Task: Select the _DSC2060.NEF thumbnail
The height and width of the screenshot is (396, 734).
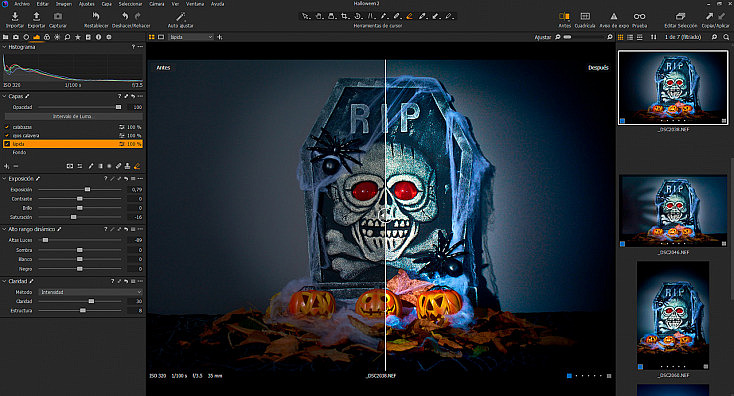Action: [673, 315]
